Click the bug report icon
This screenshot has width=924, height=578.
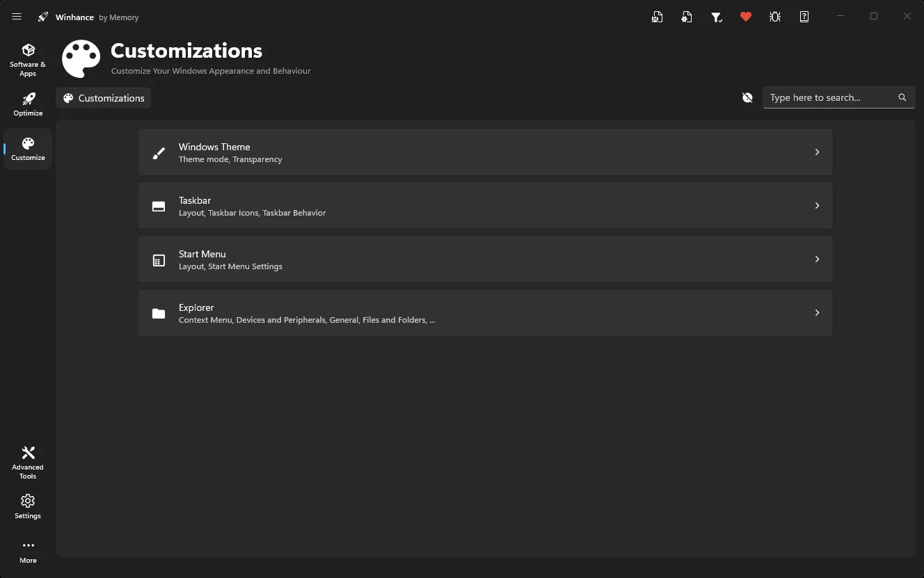click(775, 17)
